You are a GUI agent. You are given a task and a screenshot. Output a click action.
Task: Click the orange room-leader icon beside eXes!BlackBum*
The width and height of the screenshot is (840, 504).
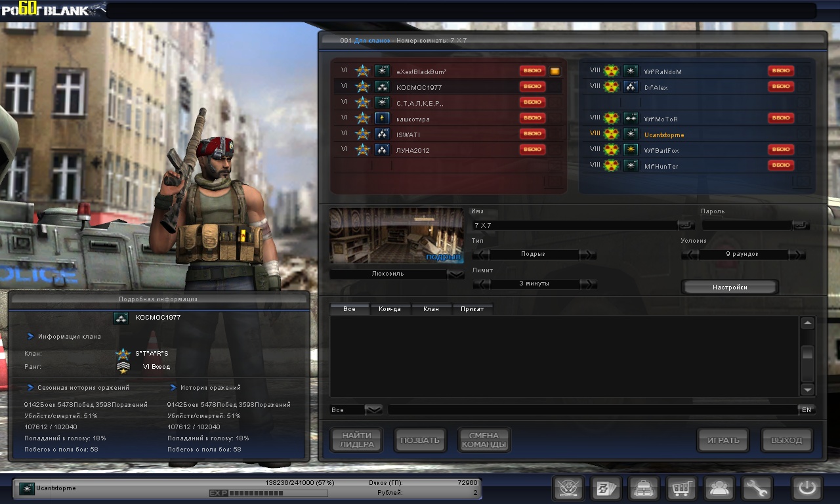pyautogui.click(x=555, y=71)
